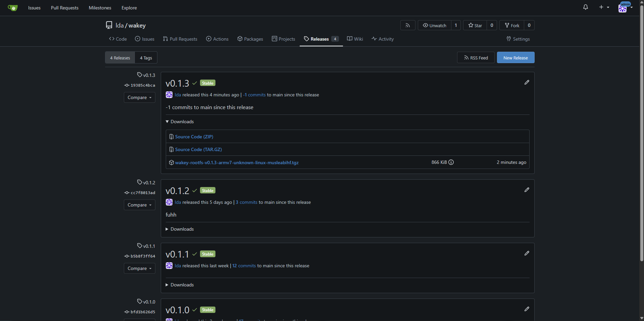Open the create-new plus menu
This screenshot has height=321, width=644.
click(604, 7)
